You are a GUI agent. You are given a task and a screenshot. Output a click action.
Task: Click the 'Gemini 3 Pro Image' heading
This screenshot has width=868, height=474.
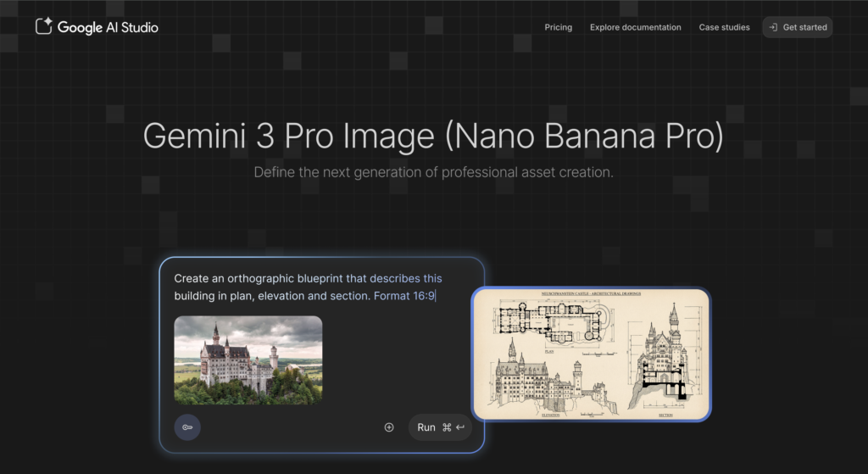pos(433,137)
